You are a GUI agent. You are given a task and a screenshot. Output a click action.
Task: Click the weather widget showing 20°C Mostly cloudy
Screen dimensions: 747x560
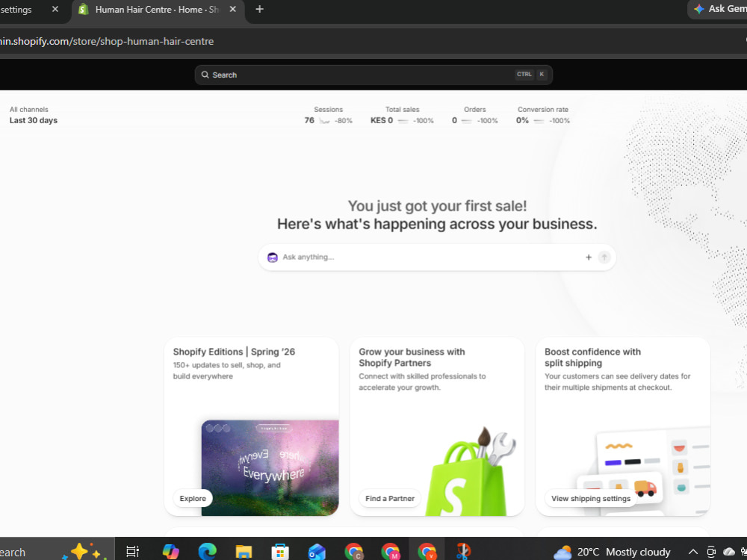tap(613, 552)
